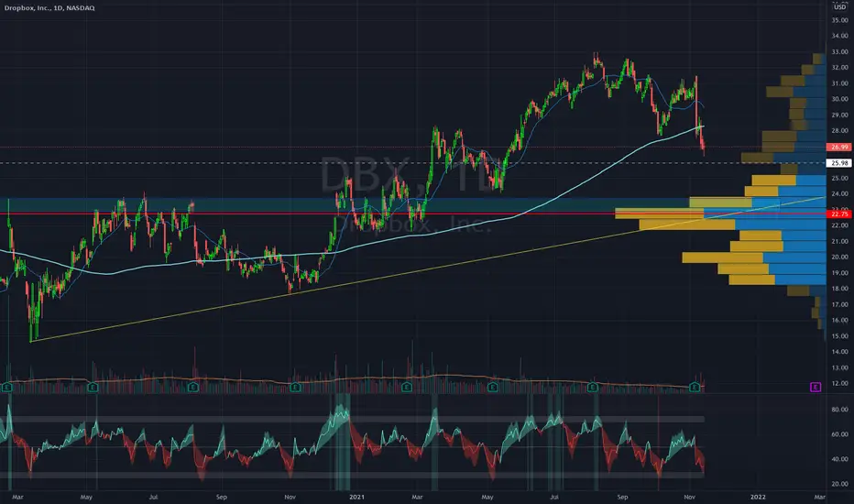Select the white 25.98 price label
The height and width of the screenshot is (504, 854).
839,163
